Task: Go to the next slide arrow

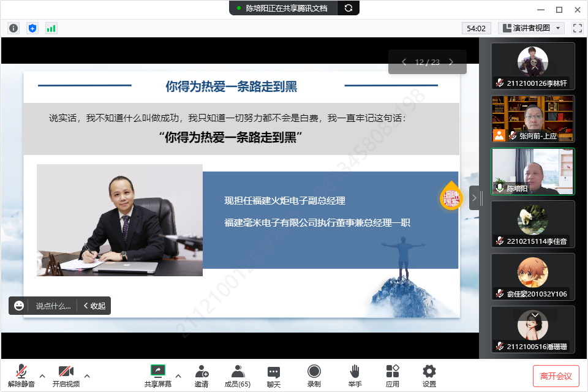Action: click(x=451, y=62)
